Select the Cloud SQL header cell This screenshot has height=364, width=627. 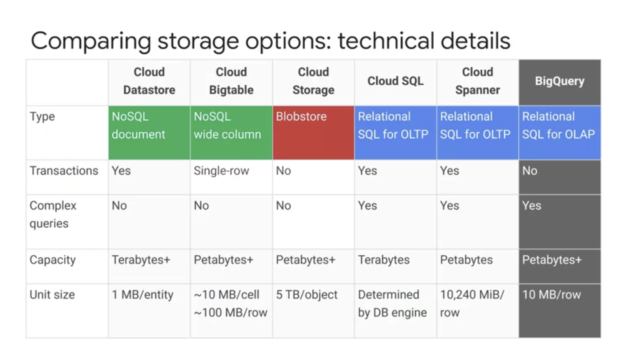395,81
